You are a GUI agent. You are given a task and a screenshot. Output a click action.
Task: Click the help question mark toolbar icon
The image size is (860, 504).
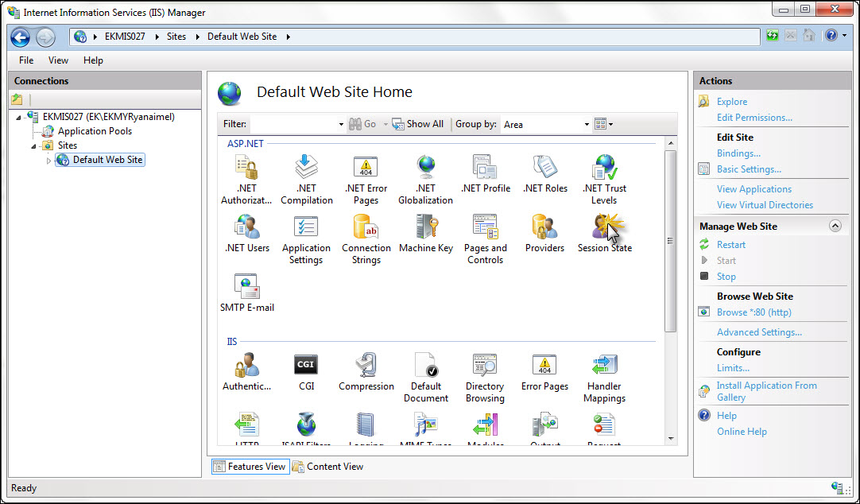[x=831, y=36]
